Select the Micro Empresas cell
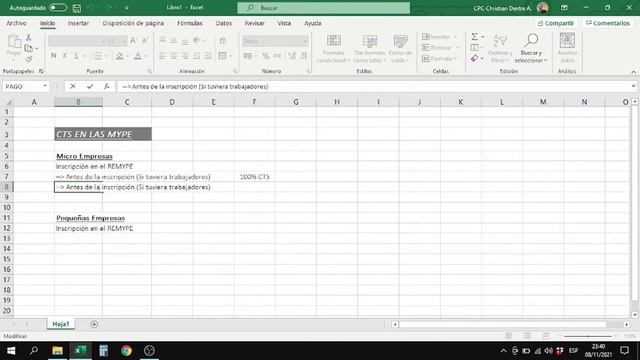The width and height of the screenshot is (640, 360). [78, 156]
